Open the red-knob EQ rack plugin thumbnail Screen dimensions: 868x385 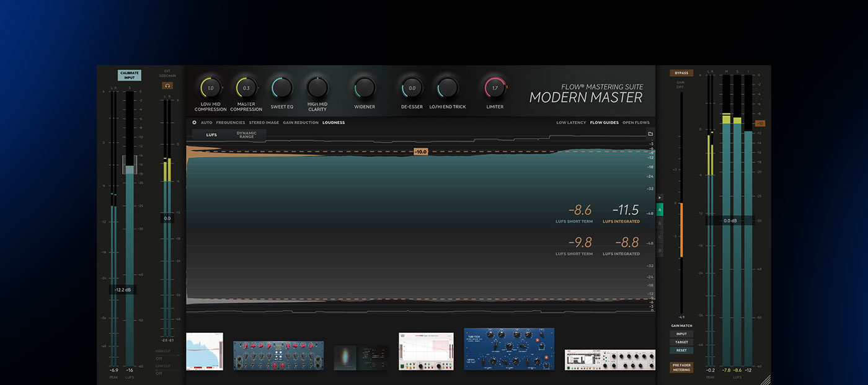[278, 356]
